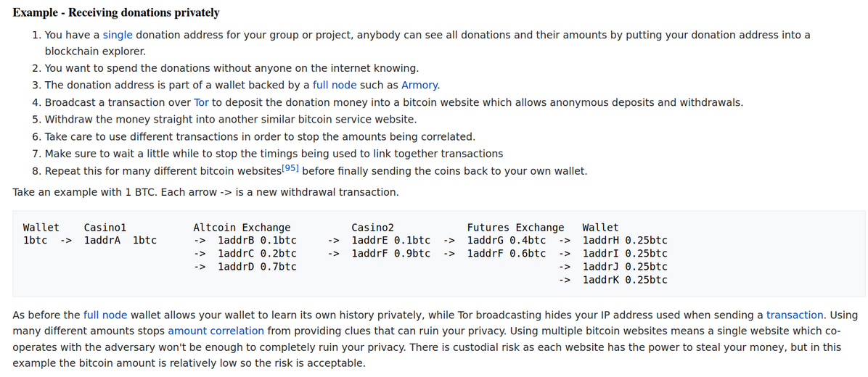The image size is (868, 377).
Task: Click the 1addrD 0.7btc entry
Action: pyautogui.click(x=257, y=267)
